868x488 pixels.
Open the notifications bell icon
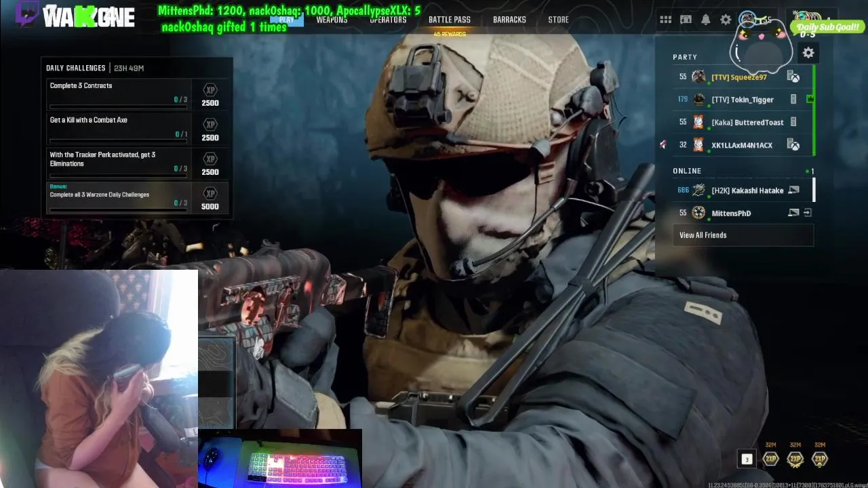click(706, 20)
